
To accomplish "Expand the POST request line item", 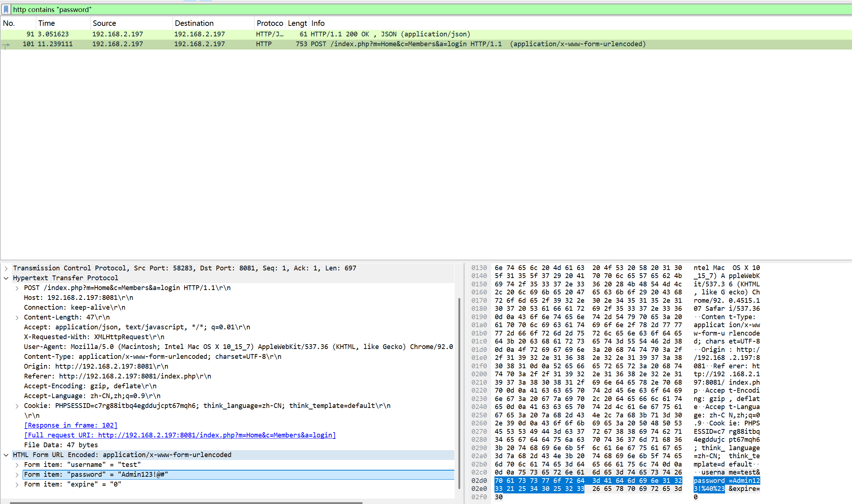I will 17,288.
